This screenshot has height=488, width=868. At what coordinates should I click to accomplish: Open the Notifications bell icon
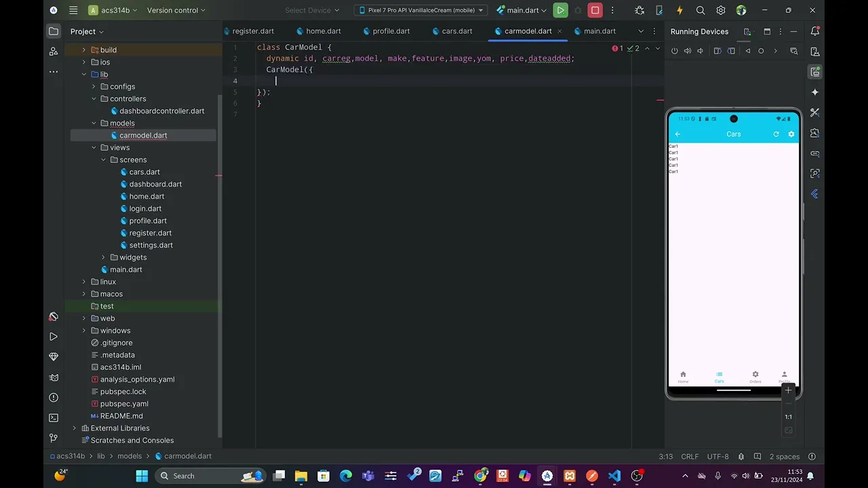click(x=815, y=31)
